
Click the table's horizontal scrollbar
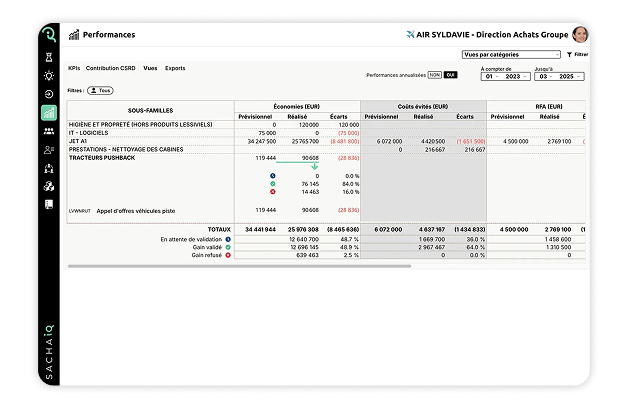click(x=240, y=266)
